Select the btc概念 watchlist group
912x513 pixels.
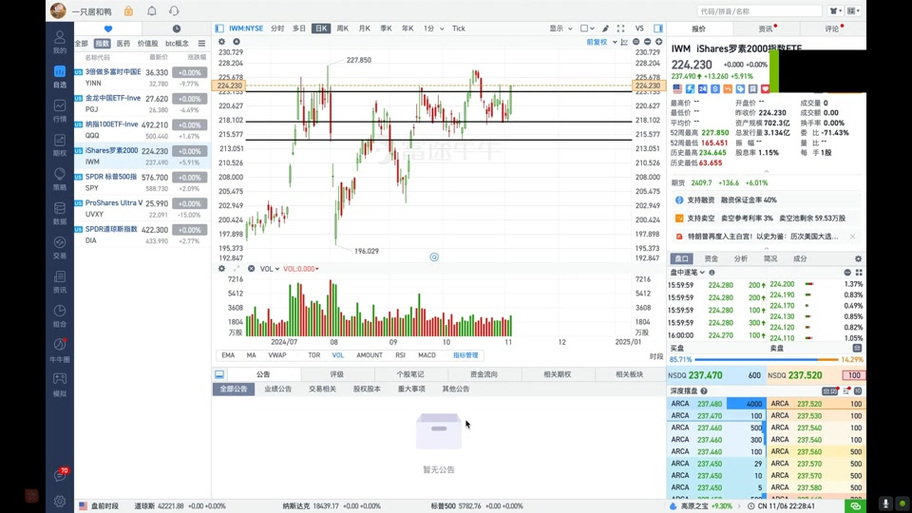177,44
